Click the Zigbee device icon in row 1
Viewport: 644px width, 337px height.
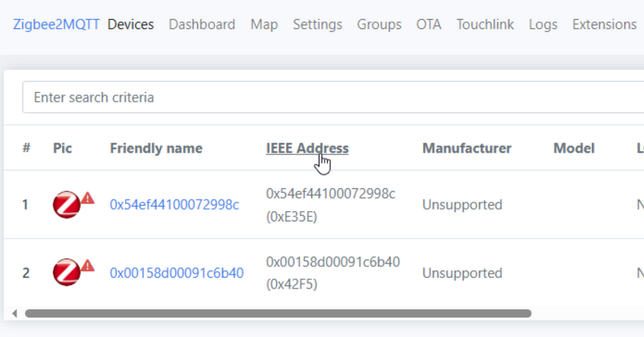[66, 205]
